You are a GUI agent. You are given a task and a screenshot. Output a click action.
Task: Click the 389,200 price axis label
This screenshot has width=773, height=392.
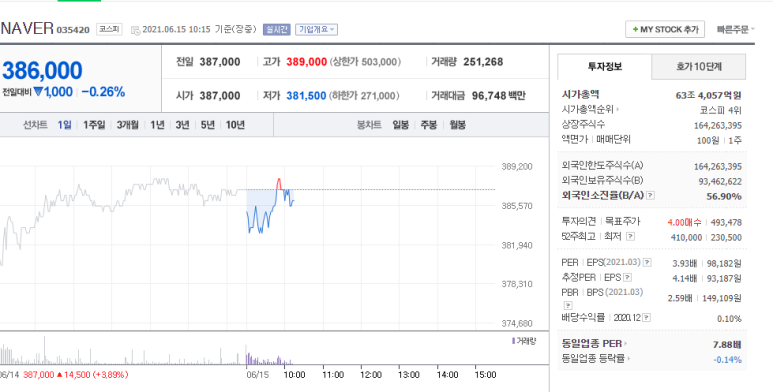coord(517,167)
